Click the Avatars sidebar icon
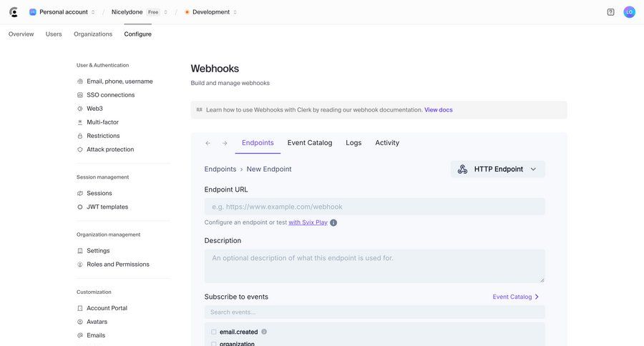644x346 pixels. coord(80,322)
